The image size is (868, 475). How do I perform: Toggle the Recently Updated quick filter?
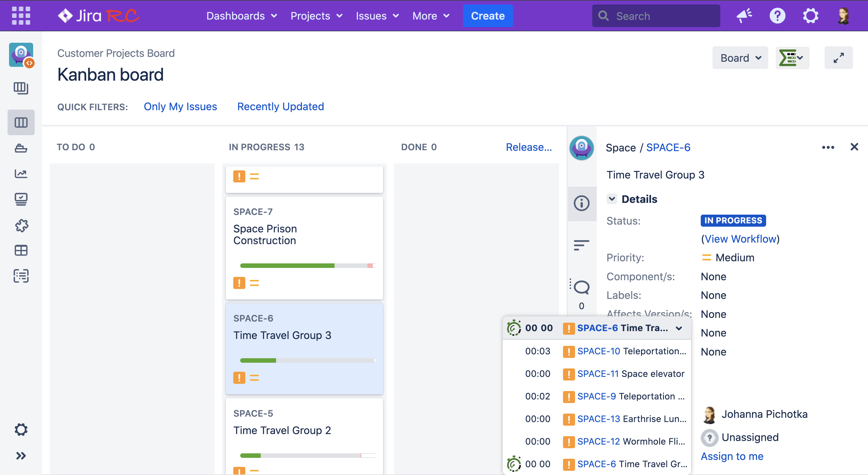pyautogui.click(x=280, y=106)
